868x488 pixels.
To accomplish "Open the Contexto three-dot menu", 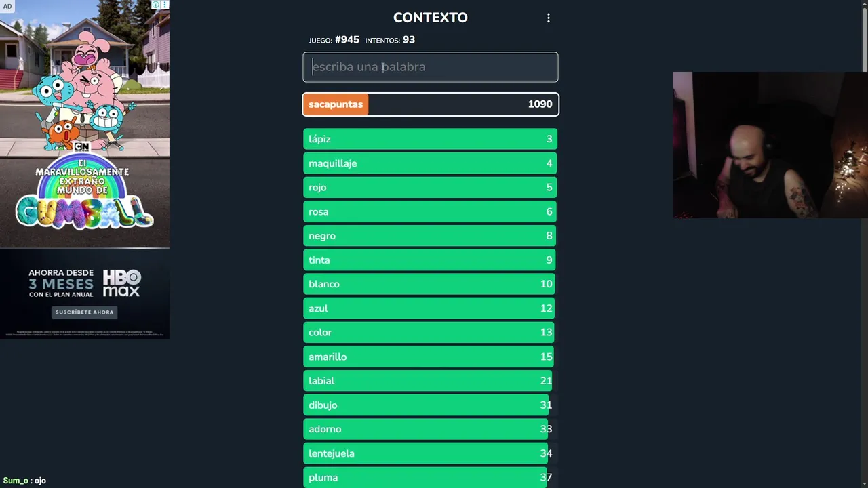I will [x=549, y=18].
